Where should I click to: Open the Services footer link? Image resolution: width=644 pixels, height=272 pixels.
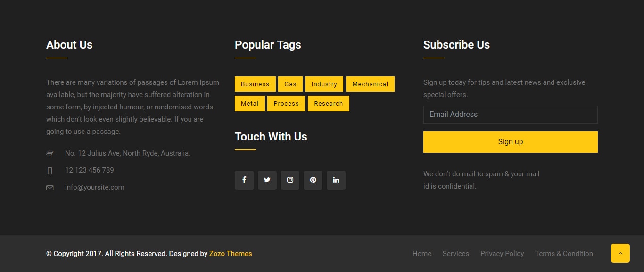pos(456,254)
